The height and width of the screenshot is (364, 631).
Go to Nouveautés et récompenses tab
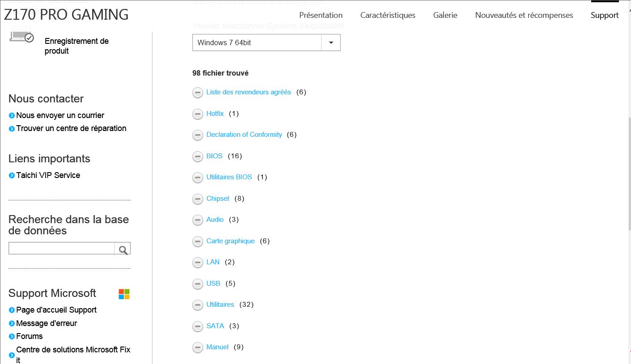pyautogui.click(x=524, y=15)
